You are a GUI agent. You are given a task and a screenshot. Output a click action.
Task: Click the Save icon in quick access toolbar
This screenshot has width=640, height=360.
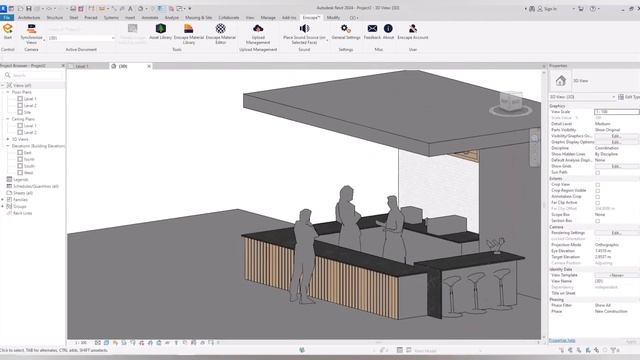(x=29, y=9)
